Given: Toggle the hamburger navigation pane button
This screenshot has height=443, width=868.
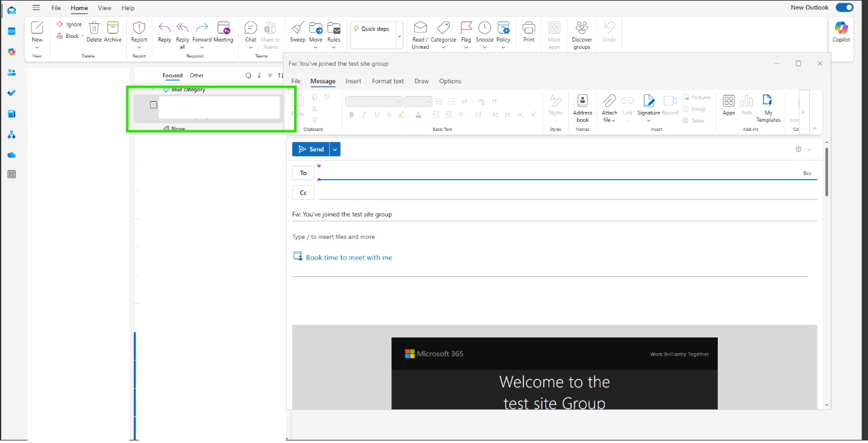Looking at the screenshot, I should [x=37, y=8].
